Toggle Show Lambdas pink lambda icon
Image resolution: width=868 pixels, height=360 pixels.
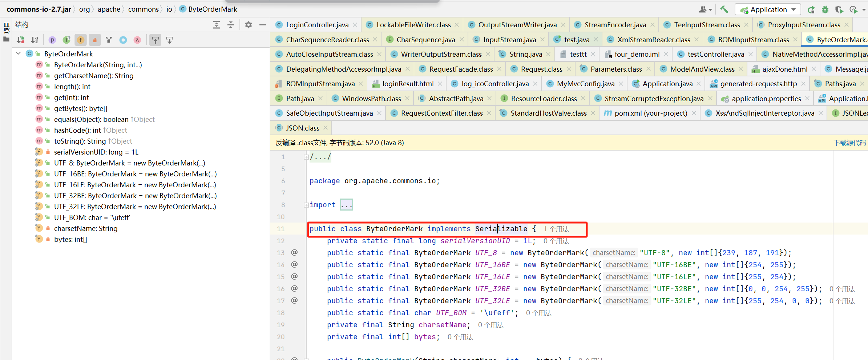coord(137,40)
